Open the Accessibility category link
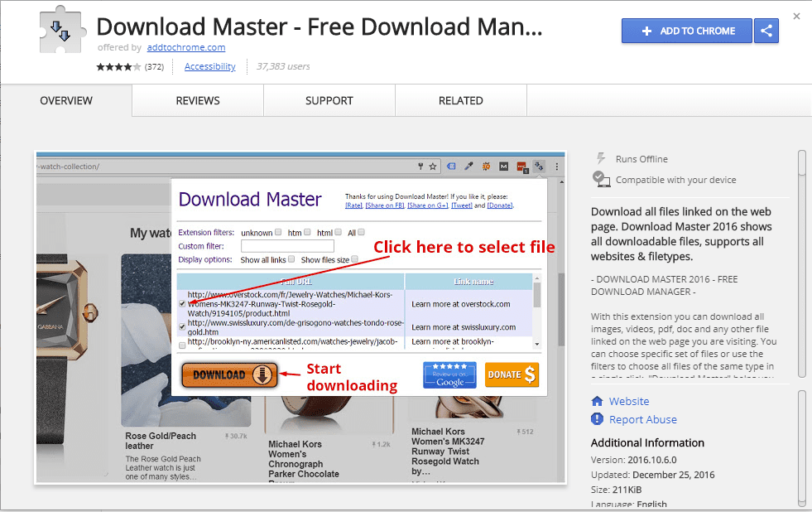Image resolution: width=812 pixels, height=512 pixels. (x=209, y=66)
